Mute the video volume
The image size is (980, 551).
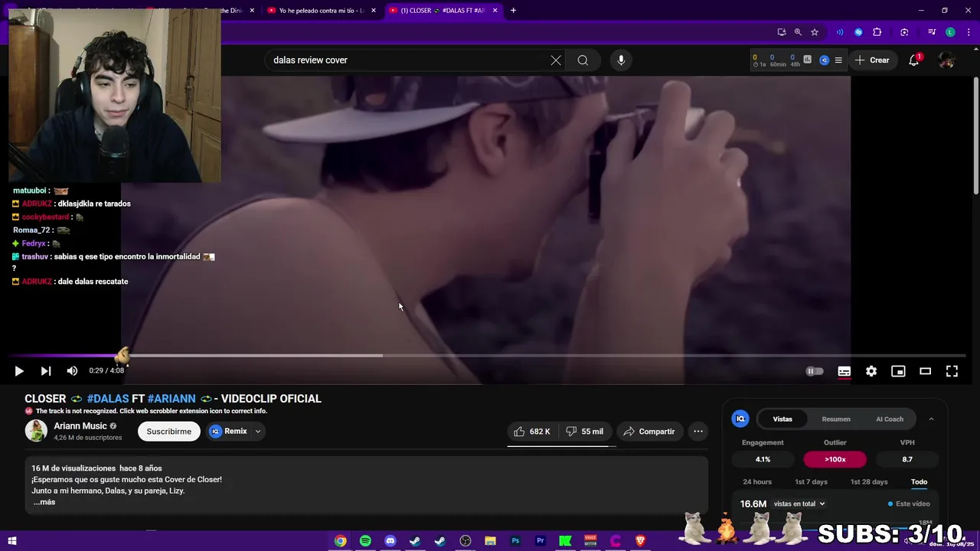point(72,371)
